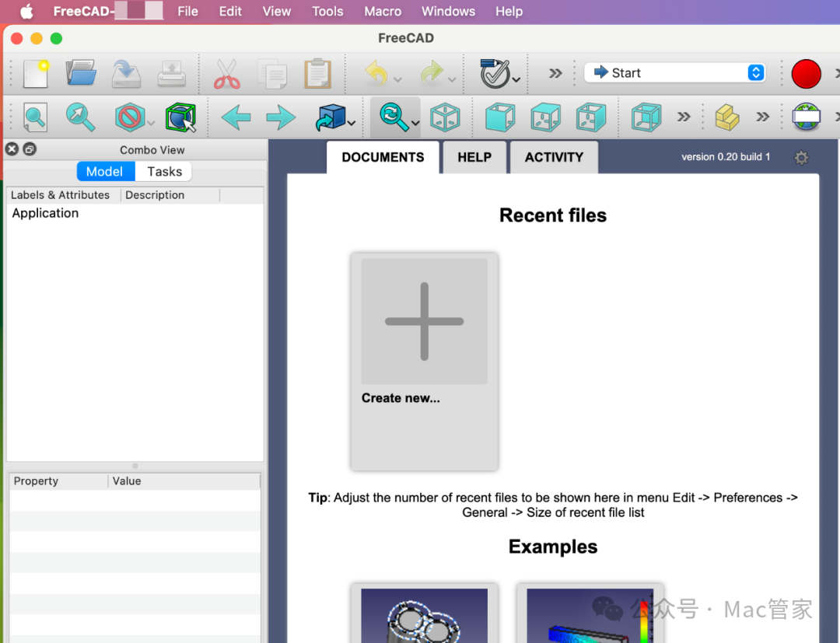Set the Rear view wireframe cube icon
Screen dimensions: 840x643
[646, 117]
